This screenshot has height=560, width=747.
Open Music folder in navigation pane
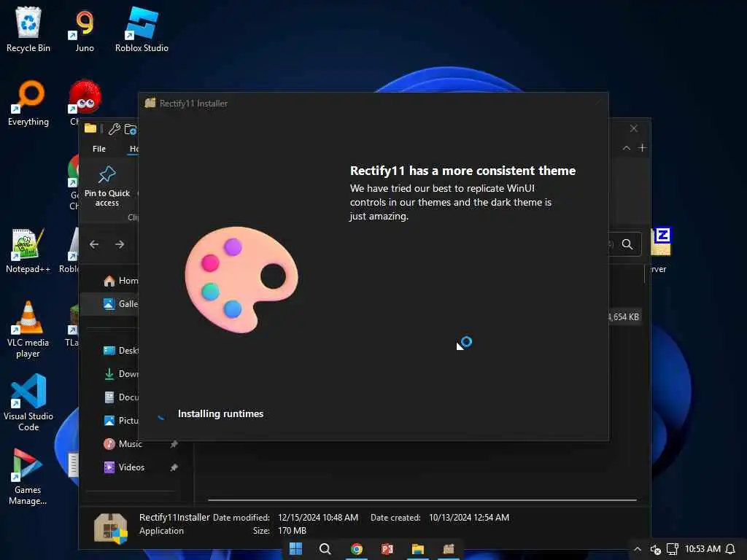tap(123, 444)
